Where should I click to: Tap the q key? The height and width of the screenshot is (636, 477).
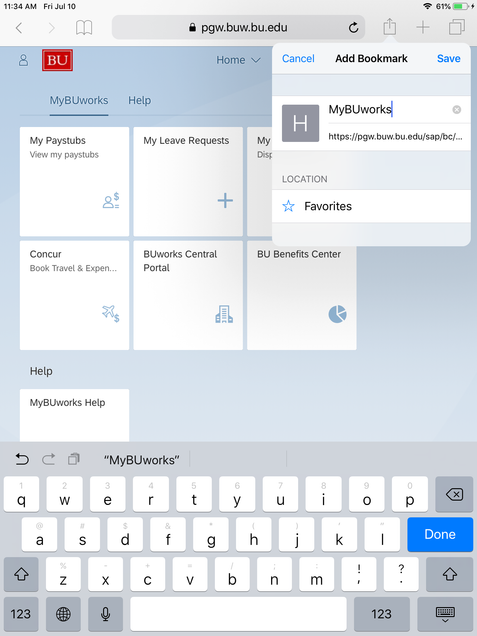(x=21, y=494)
